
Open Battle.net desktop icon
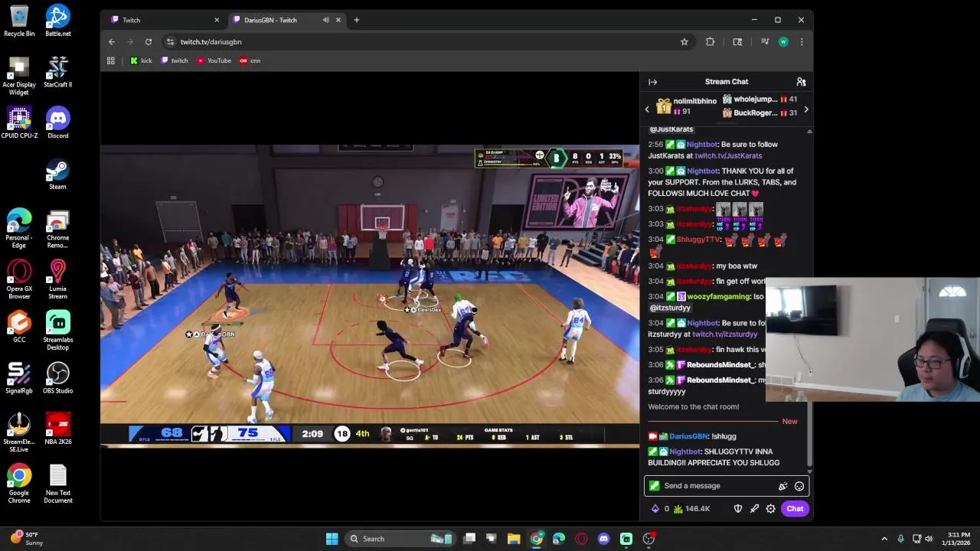tap(58, 21)
